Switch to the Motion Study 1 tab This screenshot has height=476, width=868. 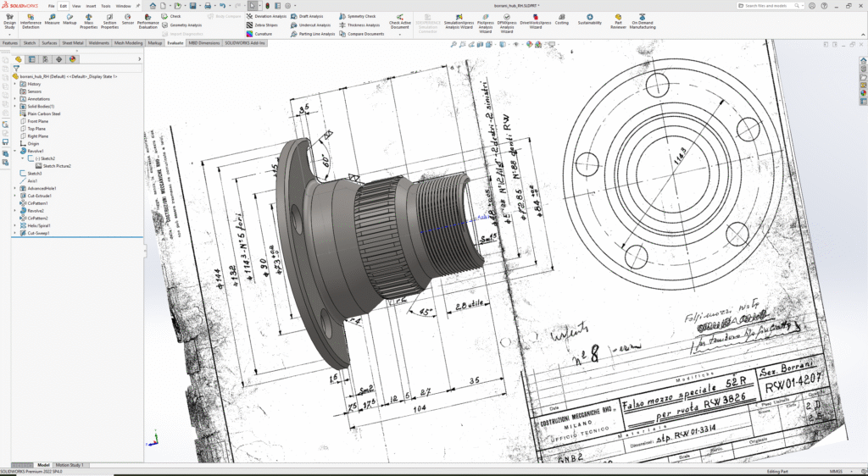(70, 465)
